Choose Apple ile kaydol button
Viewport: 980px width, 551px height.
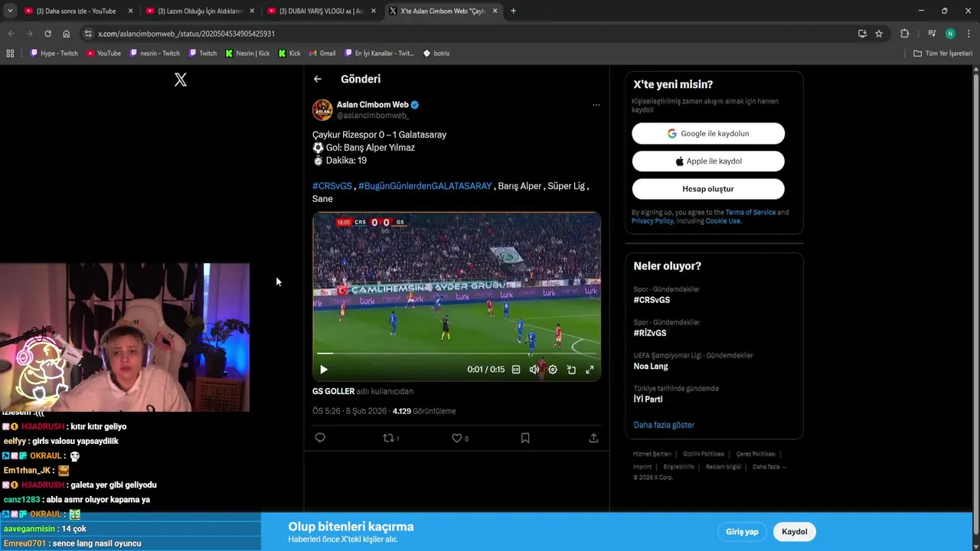pyautogui.click(x=708, y=161)
